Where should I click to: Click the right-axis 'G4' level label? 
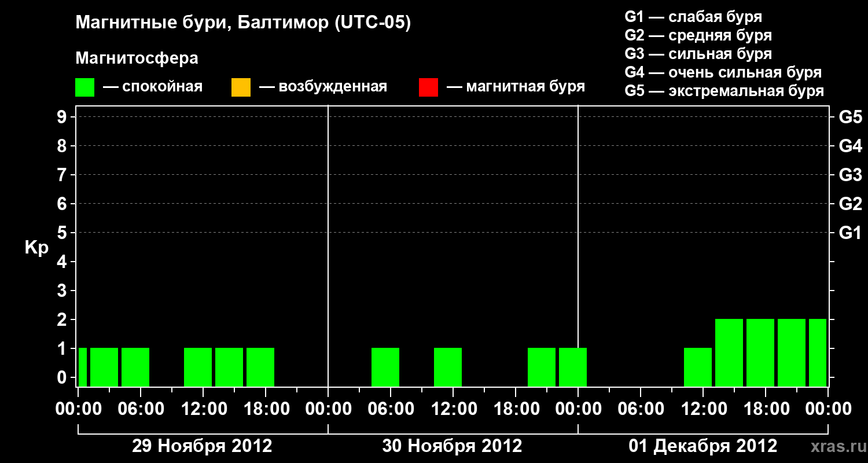(x=850, y=146)
